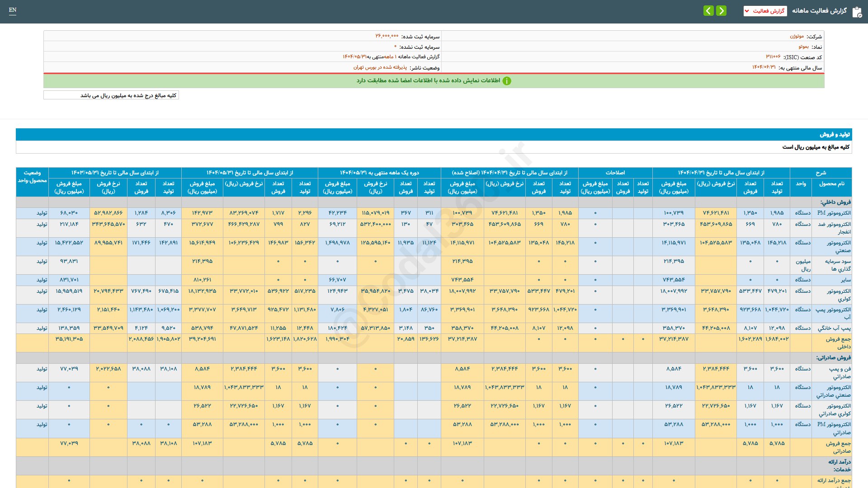Click the تولید و فروش section header
Image resolution: width=868 pixels, height=488 pixels.
click(x=835, y=134)
